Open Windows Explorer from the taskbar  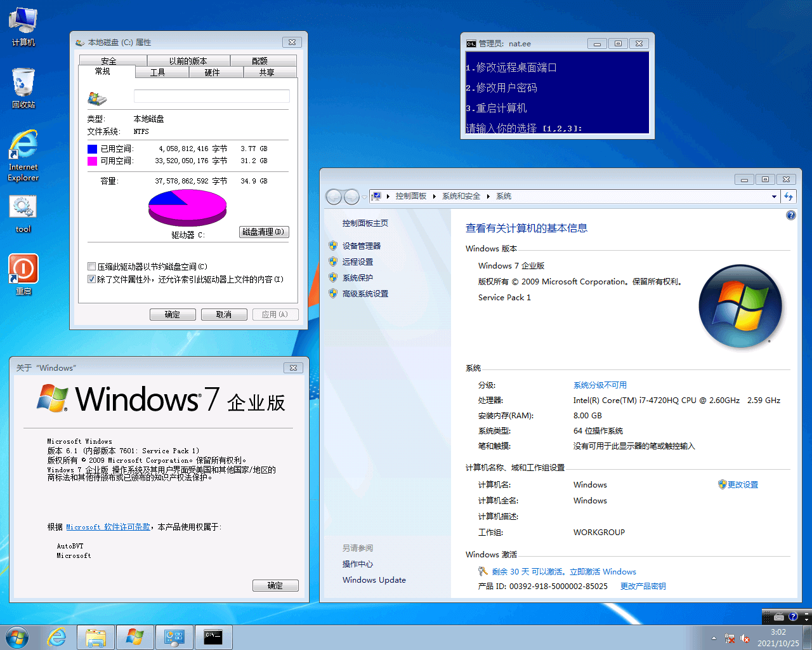click(96, 637)
